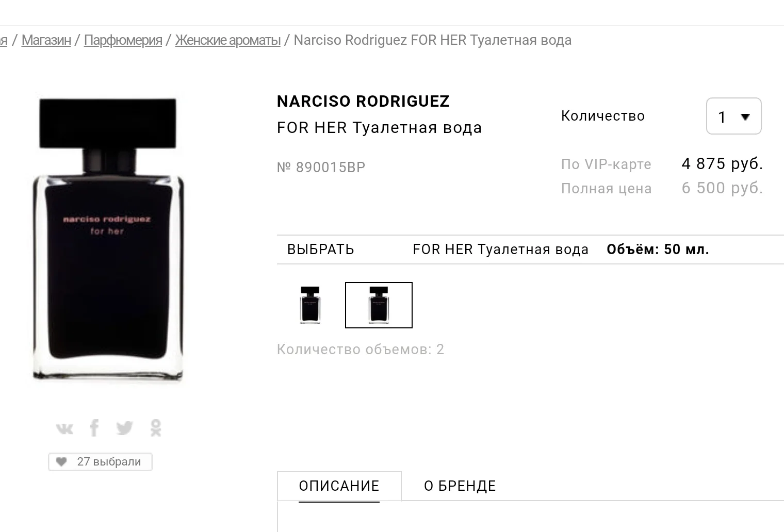Open Парфюмерия breadcrumb link
Viewport: 784px width, 532px height.
pyautogui.click(x=123, y=40)
